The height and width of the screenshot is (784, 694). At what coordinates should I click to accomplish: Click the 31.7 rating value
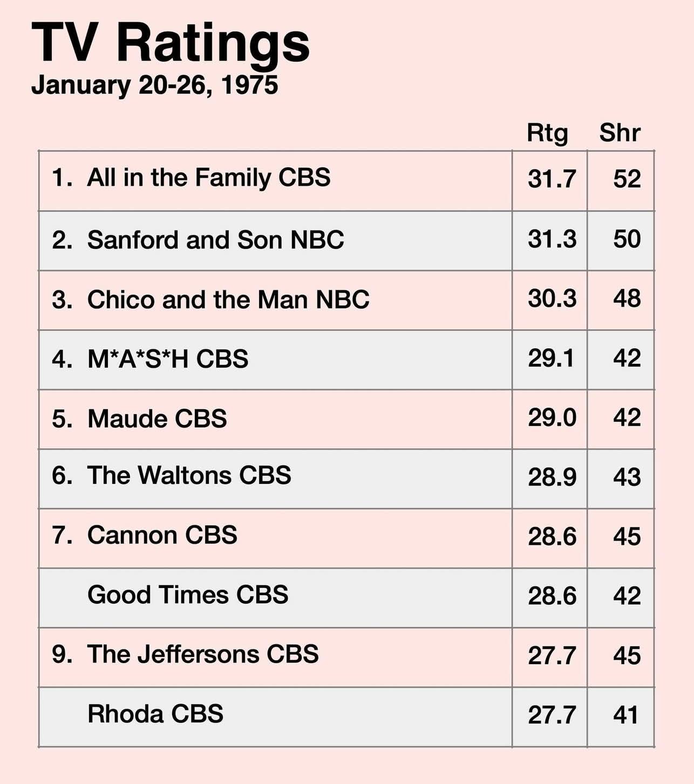point(552,179)
